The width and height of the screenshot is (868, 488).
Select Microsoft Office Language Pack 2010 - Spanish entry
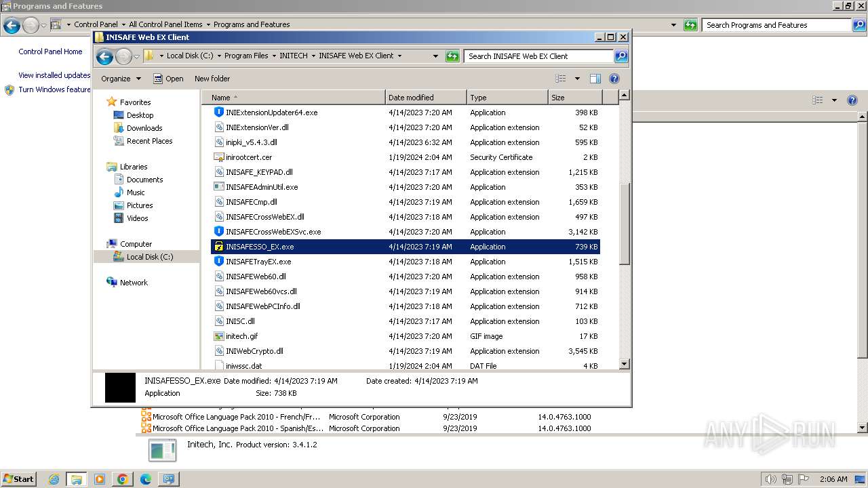tap(237, 428)
